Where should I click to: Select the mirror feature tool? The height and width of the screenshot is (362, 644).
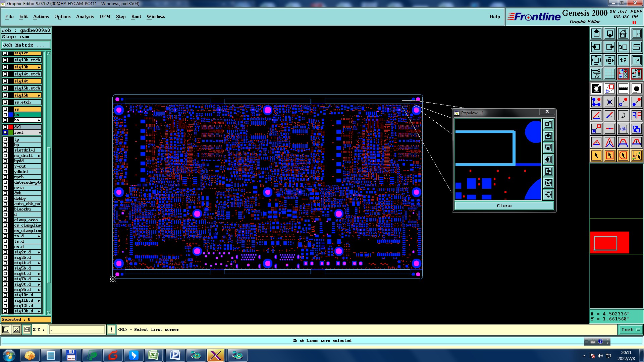(636, 116)
